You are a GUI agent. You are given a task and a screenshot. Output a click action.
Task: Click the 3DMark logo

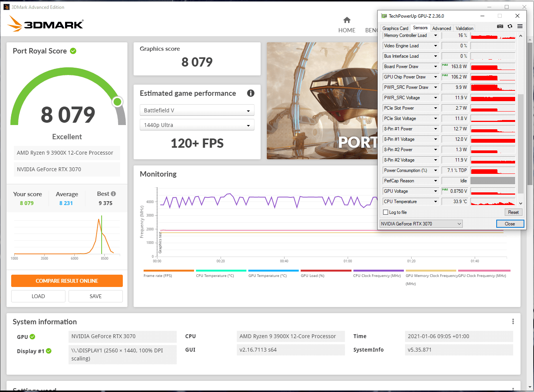pos(45,24)
